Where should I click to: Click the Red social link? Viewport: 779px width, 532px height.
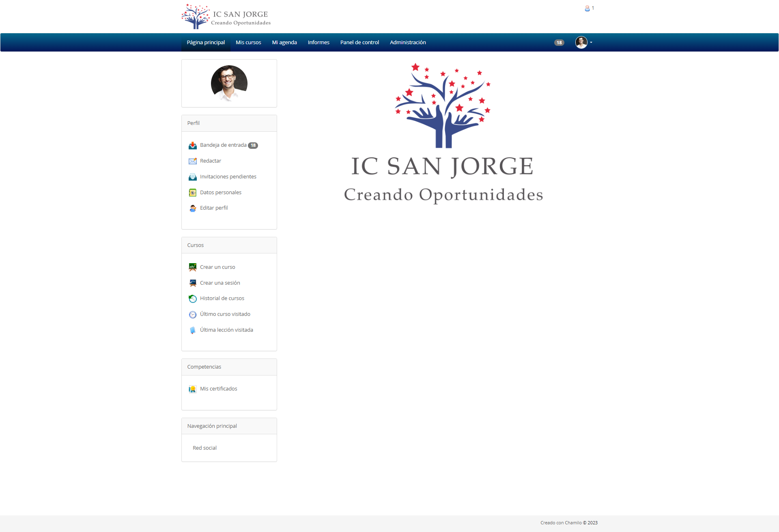(204, 448)
